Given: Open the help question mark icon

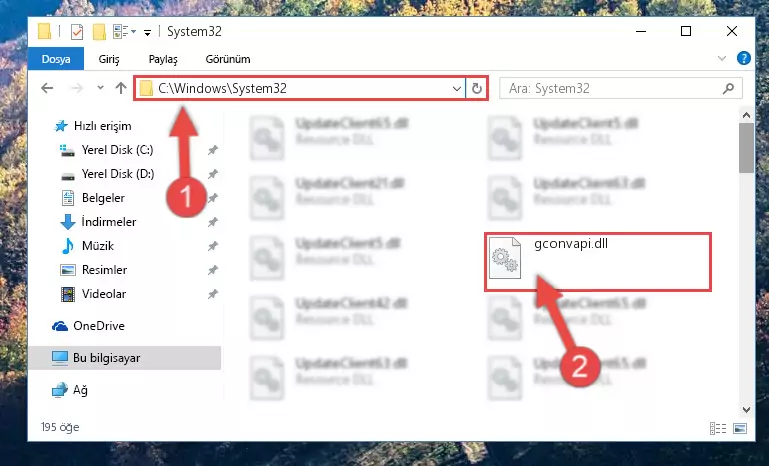Looking at the screenshot, I should [x=743, y=58].
